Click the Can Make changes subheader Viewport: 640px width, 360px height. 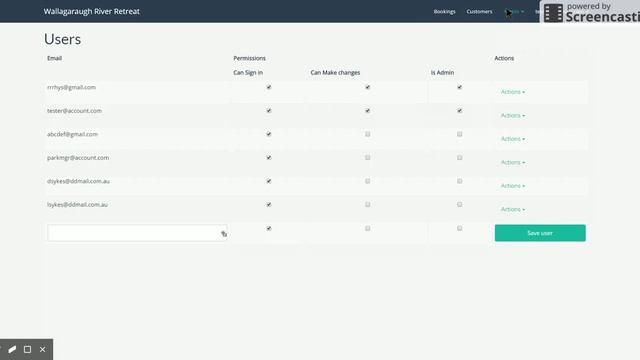click(335, 73)
